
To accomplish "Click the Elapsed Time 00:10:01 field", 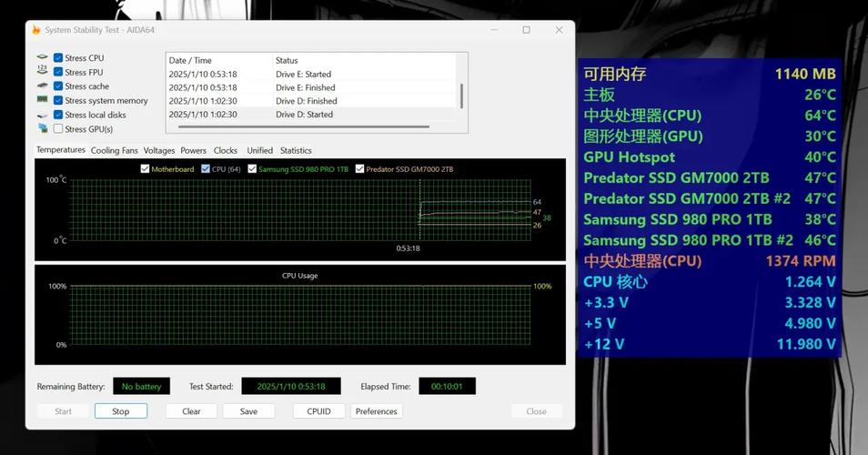I will click(x=447, y=387).
